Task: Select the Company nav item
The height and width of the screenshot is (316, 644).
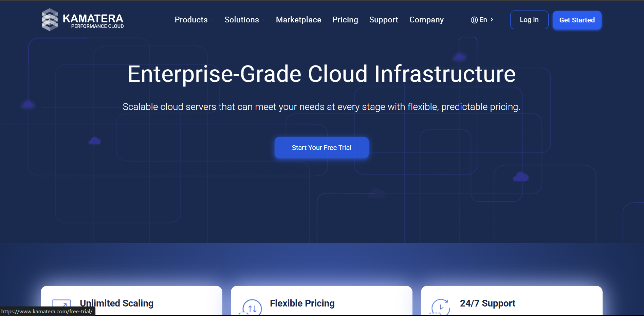Action: [x=426, y=20]
